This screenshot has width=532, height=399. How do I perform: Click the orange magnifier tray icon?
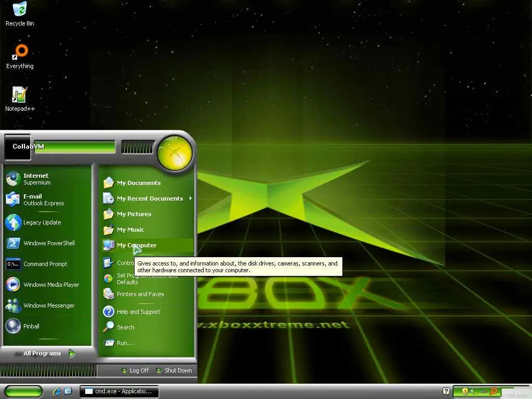point(494,391)
